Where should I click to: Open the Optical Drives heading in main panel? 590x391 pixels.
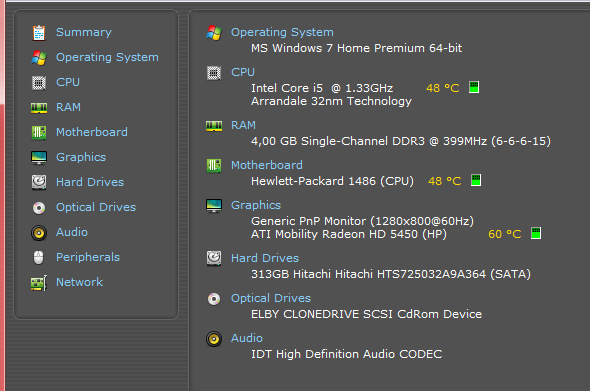pos(271,298)
